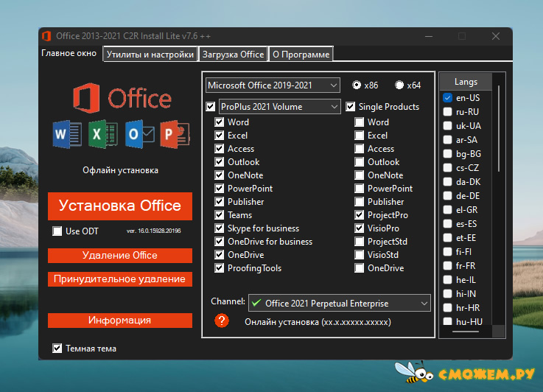Check Publisher under Single Products
543x392 pixels.
click(x=359, y=202)
